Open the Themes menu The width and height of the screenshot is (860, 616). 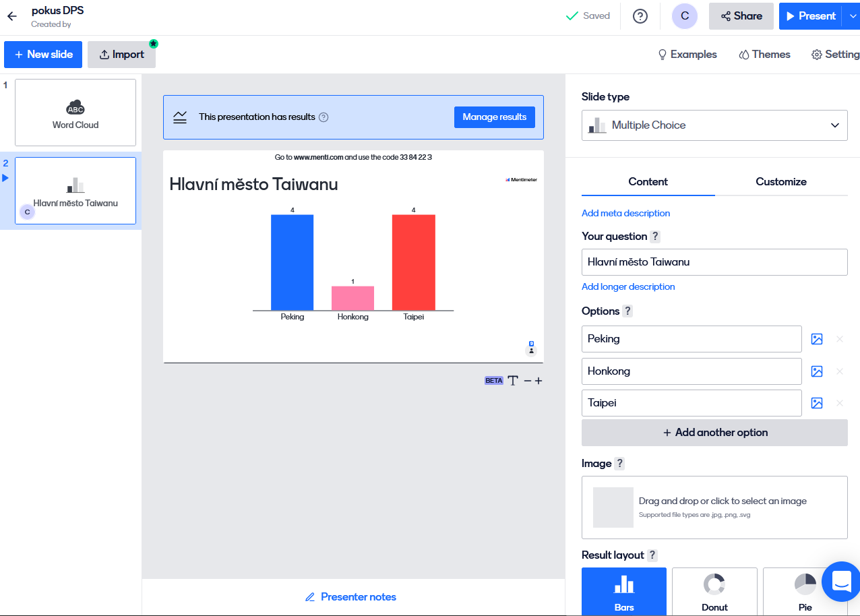point(764,55)
